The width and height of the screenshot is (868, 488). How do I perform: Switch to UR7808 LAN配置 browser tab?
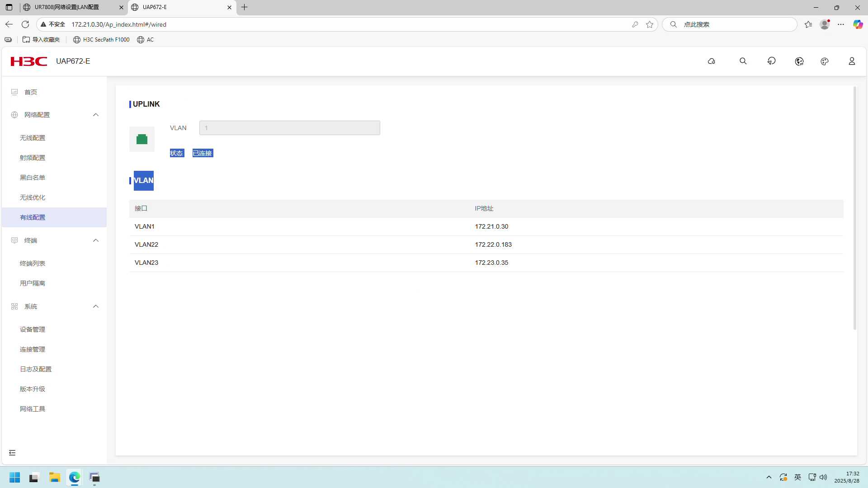point(68,7)
